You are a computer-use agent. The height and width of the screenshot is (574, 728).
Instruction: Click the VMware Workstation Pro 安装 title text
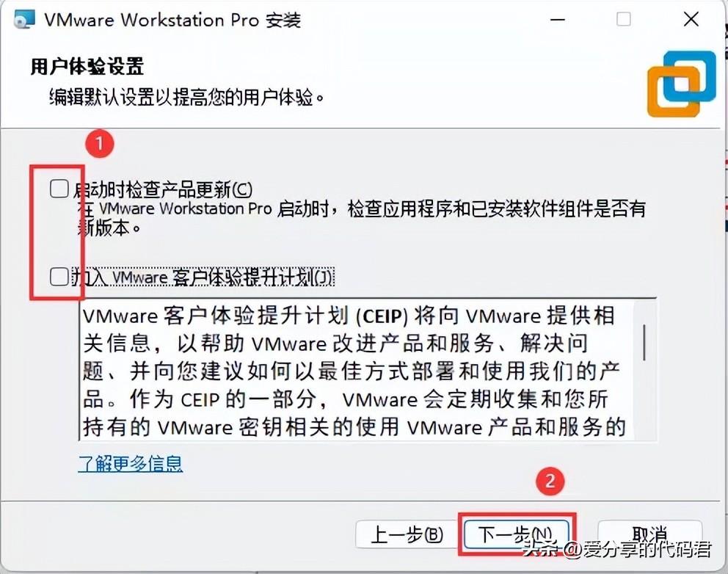click(x=172, y=20)
